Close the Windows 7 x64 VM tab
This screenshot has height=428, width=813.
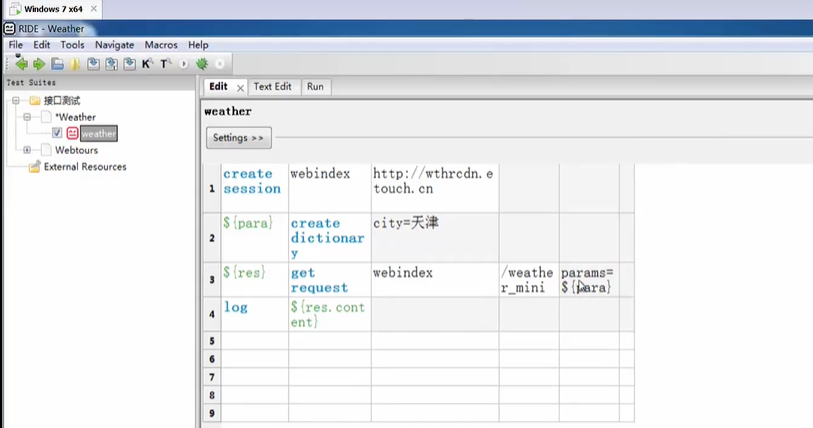pyautogui.click(x=94, y=9)
